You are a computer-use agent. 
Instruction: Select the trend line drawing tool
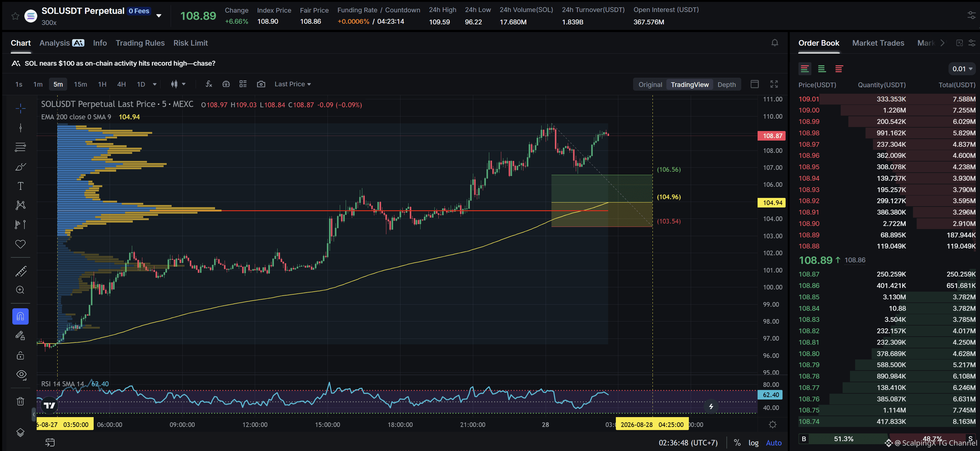(x=21, y=128)
